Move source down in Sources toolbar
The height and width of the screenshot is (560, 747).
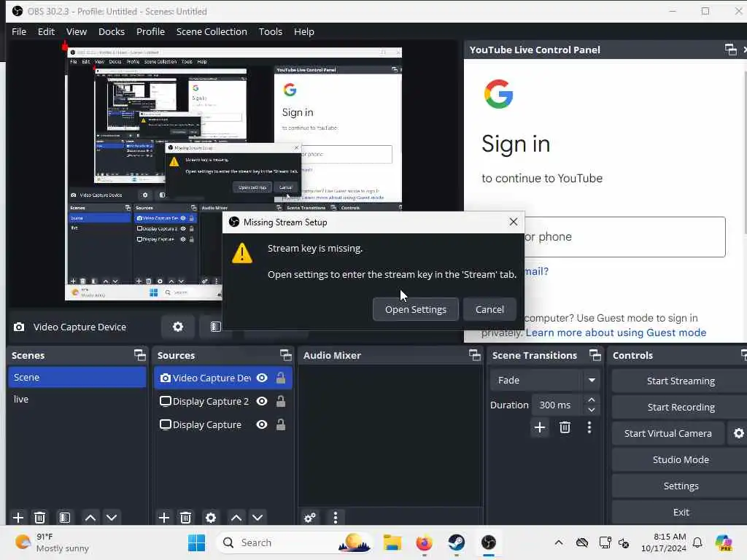coord(258,518)
